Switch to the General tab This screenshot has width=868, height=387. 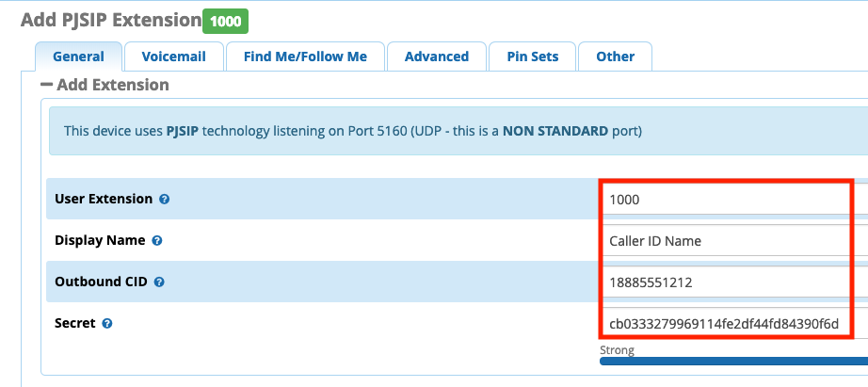click(78, 56)
